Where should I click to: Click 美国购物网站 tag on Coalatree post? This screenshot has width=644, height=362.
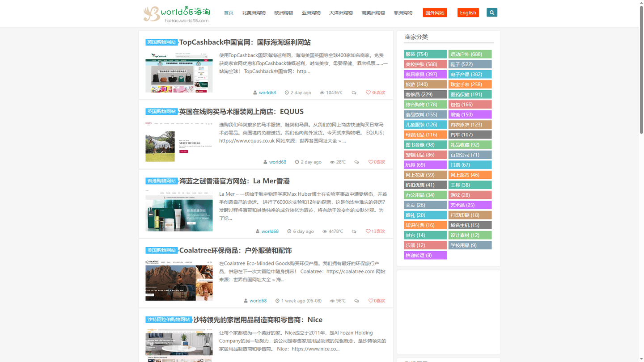161,250
